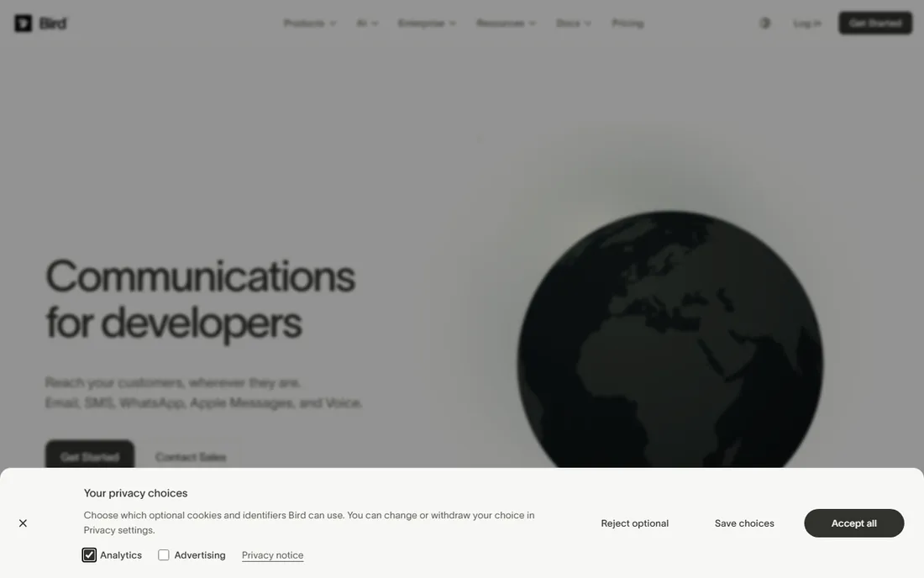Click the globe illustration
This screenshot has width=924, height=578.
(x=670, y=339)
